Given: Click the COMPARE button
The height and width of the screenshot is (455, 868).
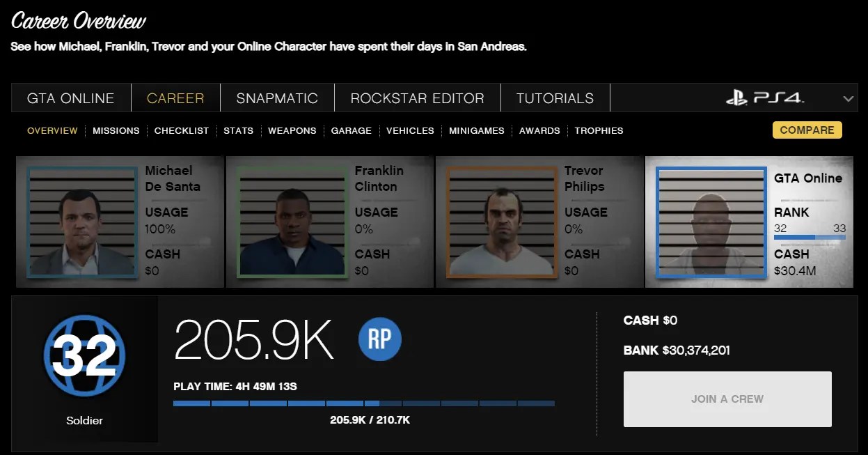Looking at the screenshot, I should coord(807,130).
